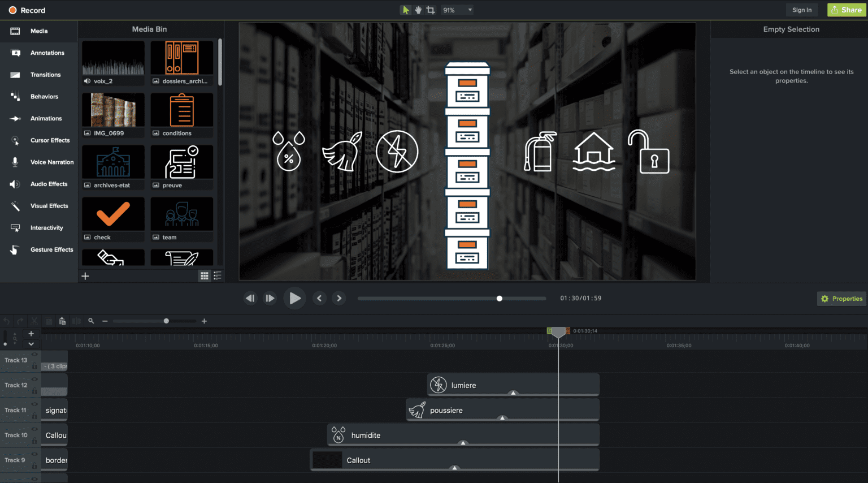This screenshot has width=868, height=483.
Task: Toggle visibility of Track 13
Action: (x=34, y=354)
